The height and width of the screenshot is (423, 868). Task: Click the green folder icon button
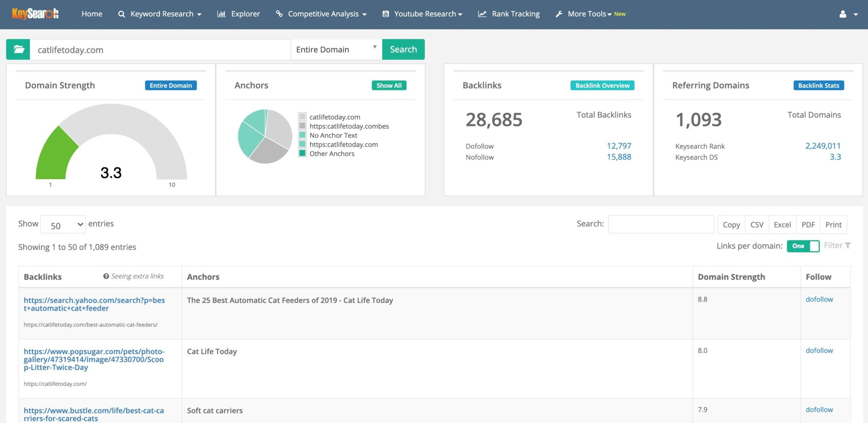tap(18, 49)
